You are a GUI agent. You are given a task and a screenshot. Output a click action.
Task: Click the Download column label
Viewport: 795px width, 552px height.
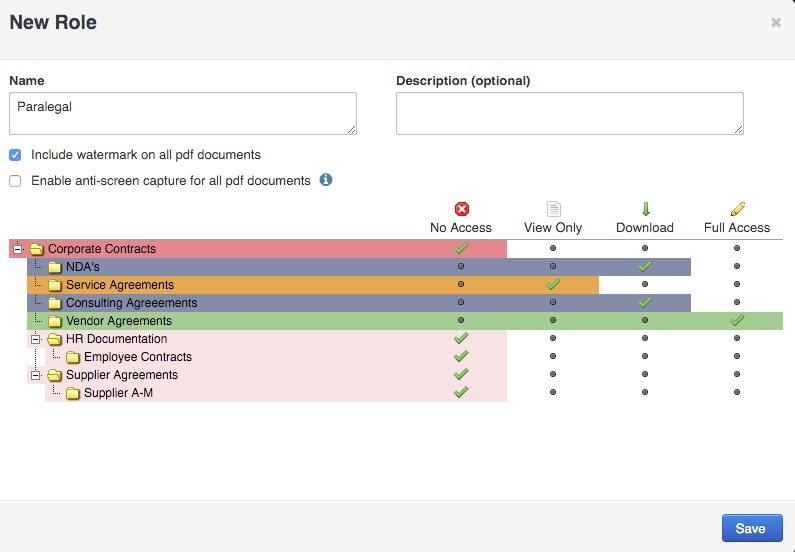645,228
